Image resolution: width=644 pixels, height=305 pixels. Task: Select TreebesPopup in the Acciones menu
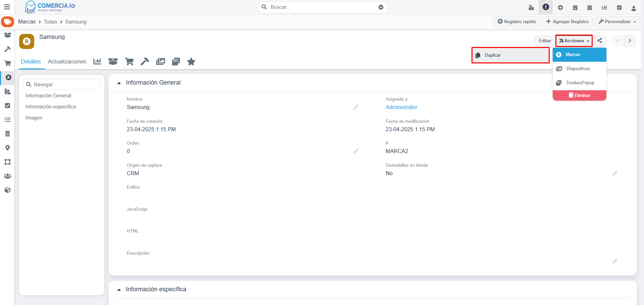coord(580,83)
